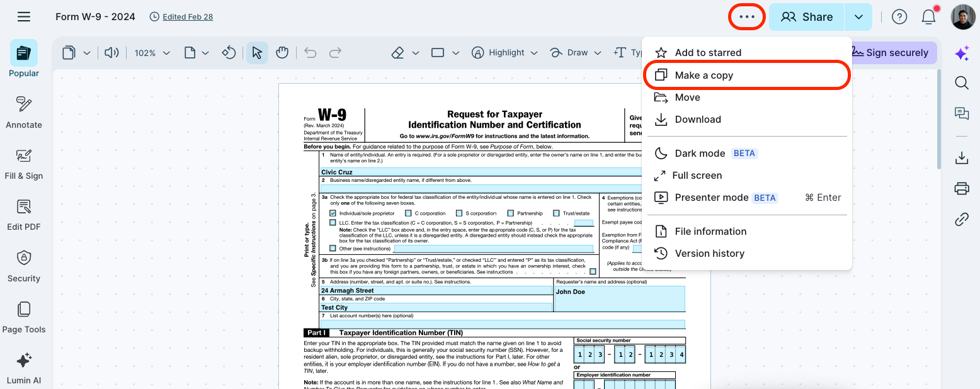Viewport: 980px width, 389px height.
Task: Start Presenter mode from the menu
Action: pos(747,198)
